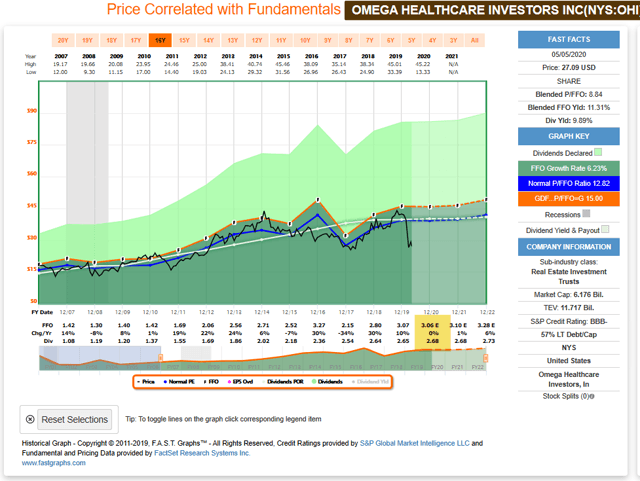Open the FactSet Research Systems Inc. link
The width and height of the screenshot is (640, 481).
[202, 453]
